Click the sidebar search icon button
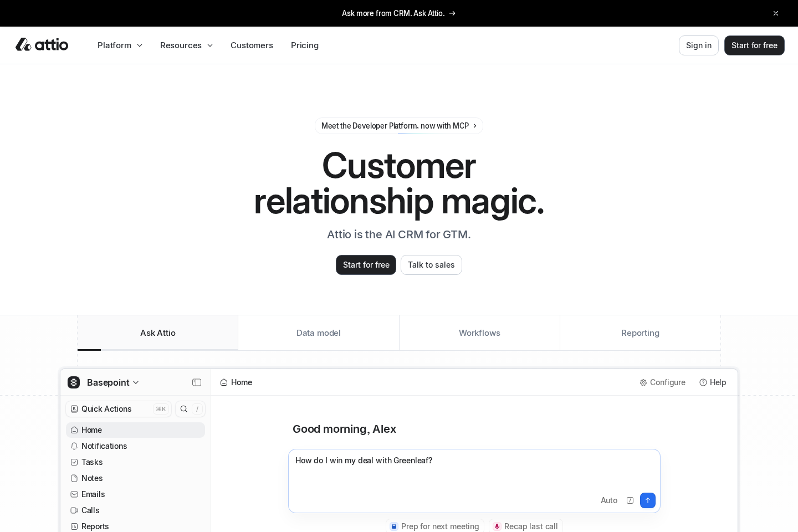This screenshot has height=532, width=798. 184,409
